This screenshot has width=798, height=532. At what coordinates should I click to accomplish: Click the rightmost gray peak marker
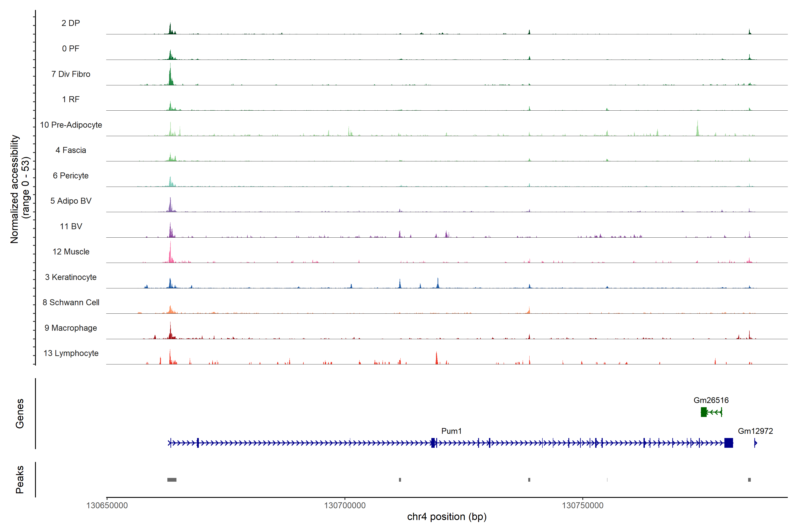(749, 480)
